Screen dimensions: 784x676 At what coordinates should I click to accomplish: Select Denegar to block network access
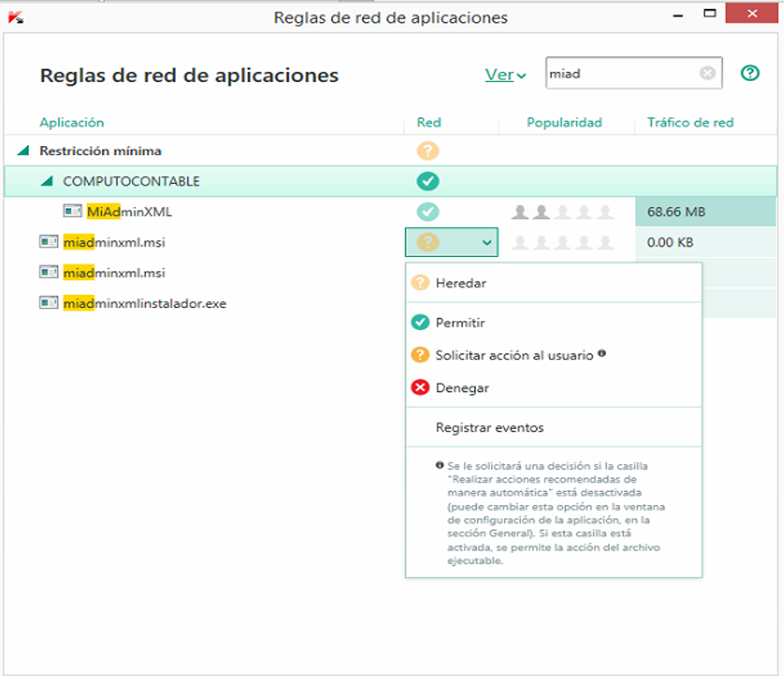click(x=462, y=388)
